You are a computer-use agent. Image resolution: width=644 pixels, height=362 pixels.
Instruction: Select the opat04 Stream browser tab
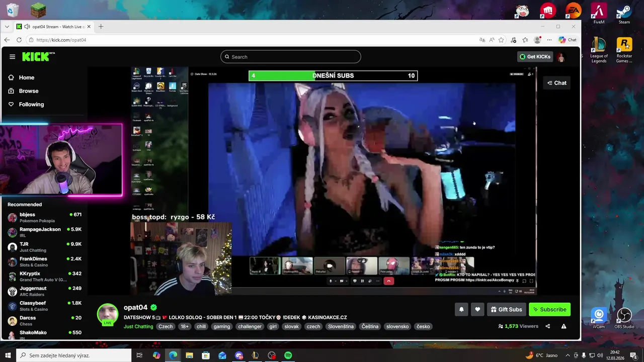pyautogui.click(x=54, y=27)
